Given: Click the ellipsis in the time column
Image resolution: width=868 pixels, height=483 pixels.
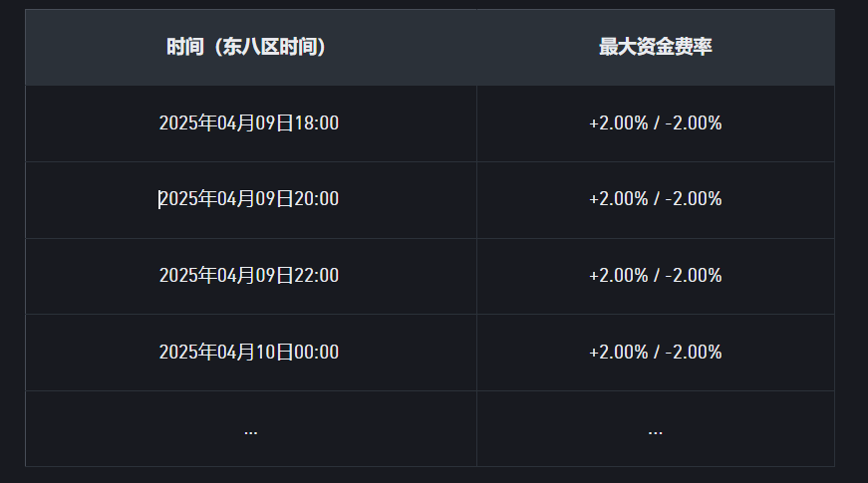Looking at the screenshot, I should 250,431.
